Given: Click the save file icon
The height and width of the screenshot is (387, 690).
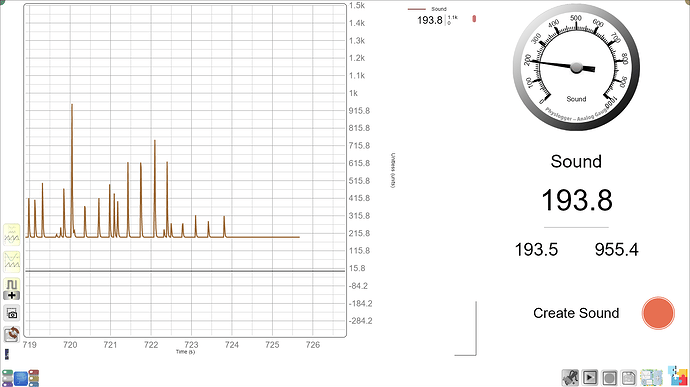Looking at the screenshot, I should pyautogui.click(x=629, y=378).
